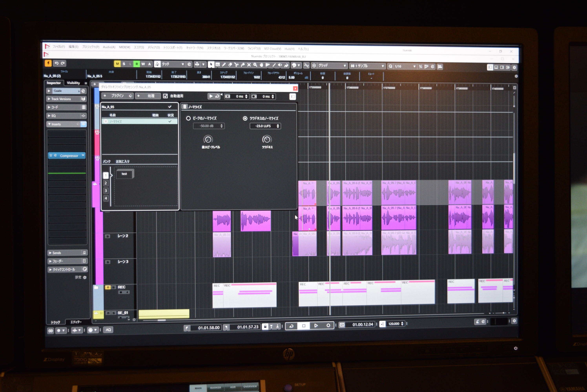
Task: Toggle solo S on レーン 2
Action: coord(107,236)
